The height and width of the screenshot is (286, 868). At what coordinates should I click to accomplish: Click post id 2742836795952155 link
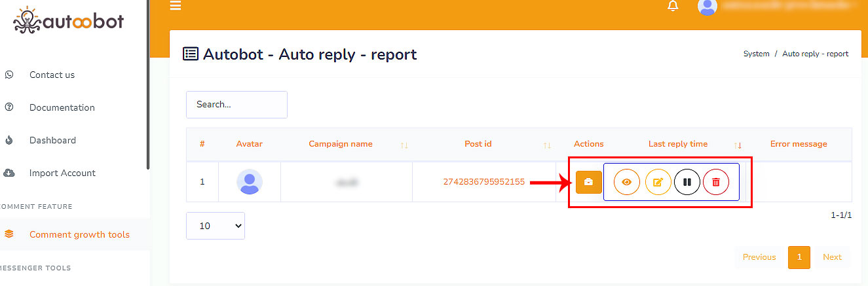(483, 182)
